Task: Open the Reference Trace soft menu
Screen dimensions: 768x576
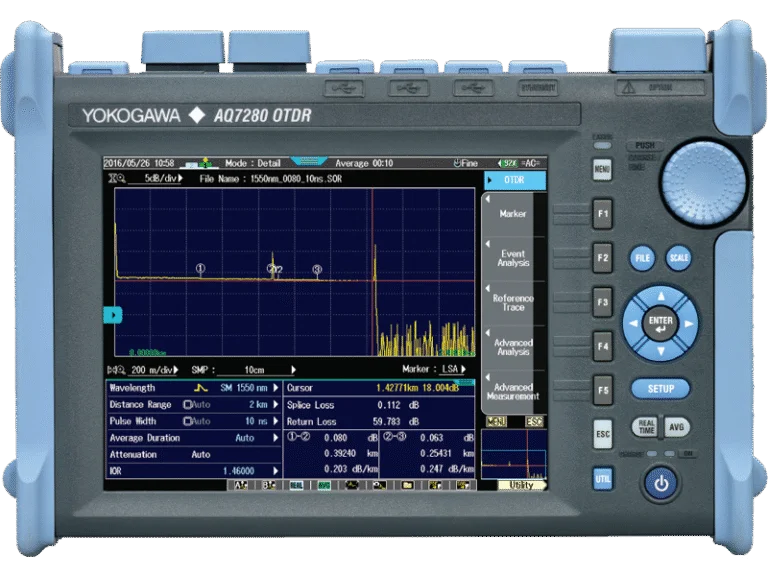Action: (x=513, y=303)
